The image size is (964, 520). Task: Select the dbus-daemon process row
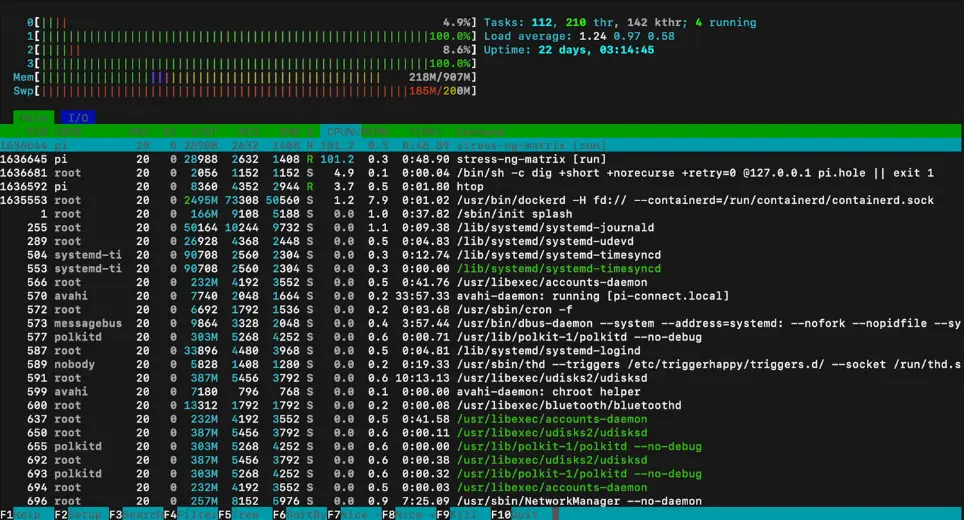tap(481, 323)
